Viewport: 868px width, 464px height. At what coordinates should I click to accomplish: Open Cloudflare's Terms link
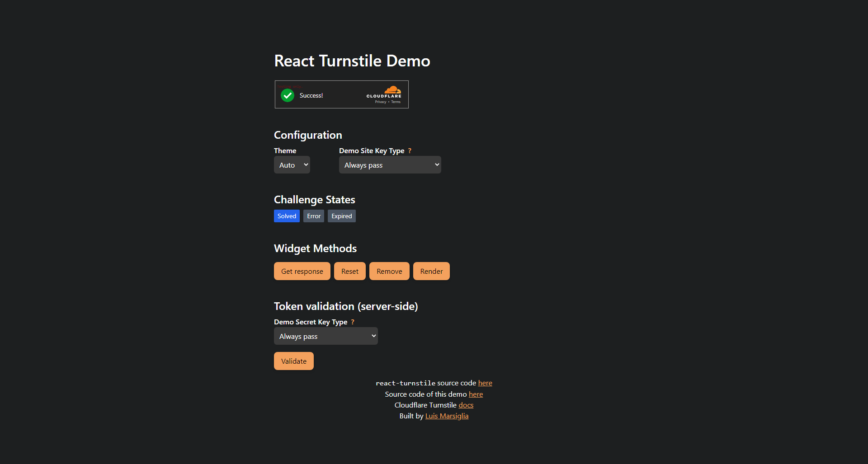pyautogui.click(x=396, y=101)
